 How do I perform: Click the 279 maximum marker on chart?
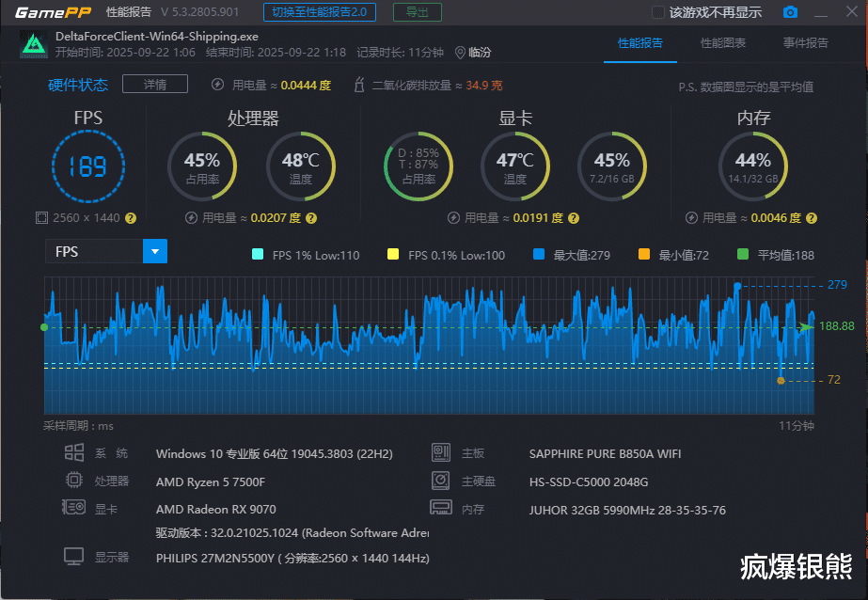coord(737,286)
